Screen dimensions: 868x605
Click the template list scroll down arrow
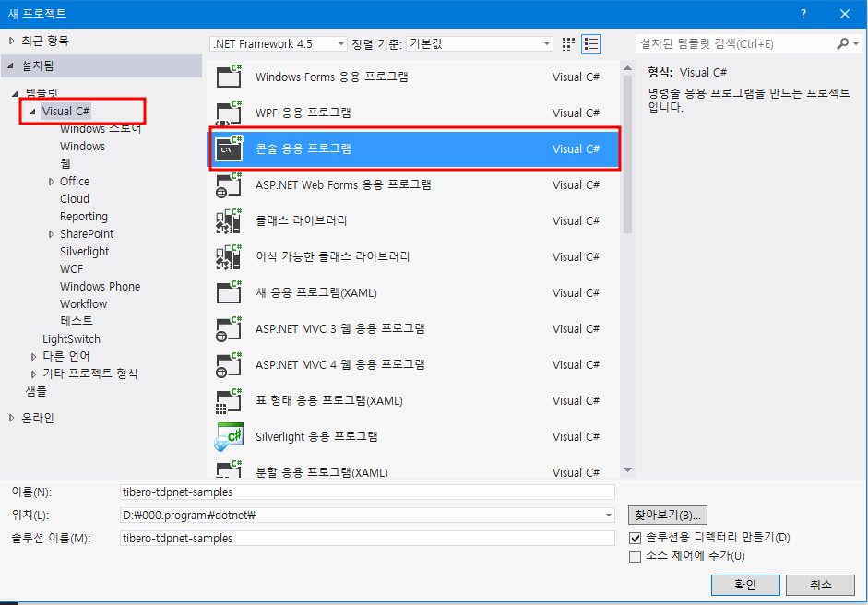click(627, 470)
